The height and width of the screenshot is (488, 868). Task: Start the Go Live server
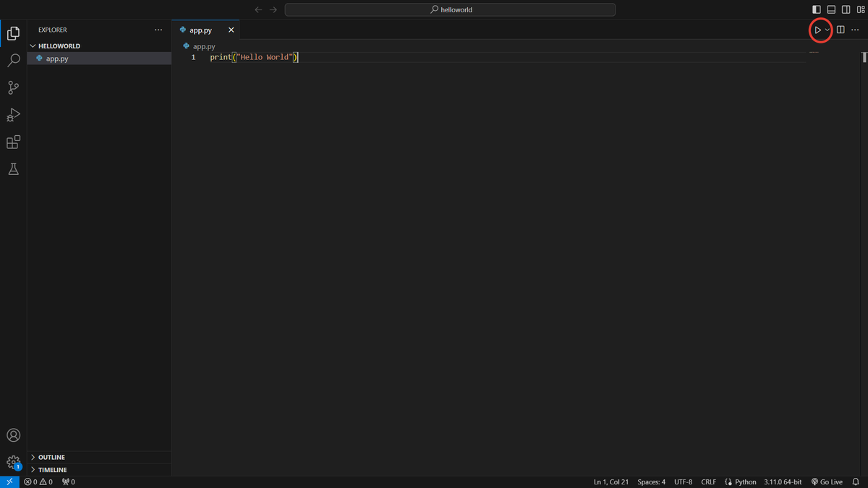(x=827, y=481)
